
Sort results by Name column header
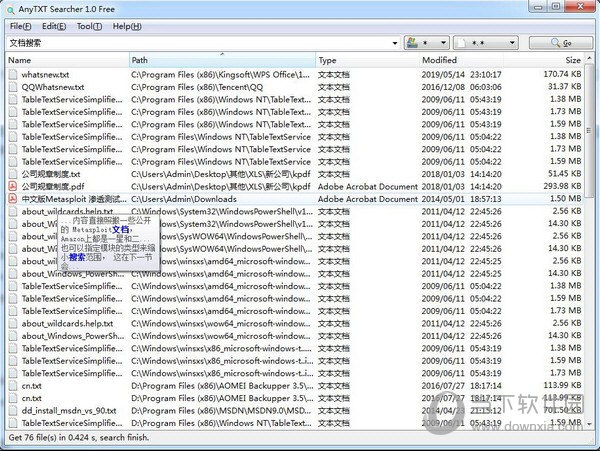[x=68, y=60]
